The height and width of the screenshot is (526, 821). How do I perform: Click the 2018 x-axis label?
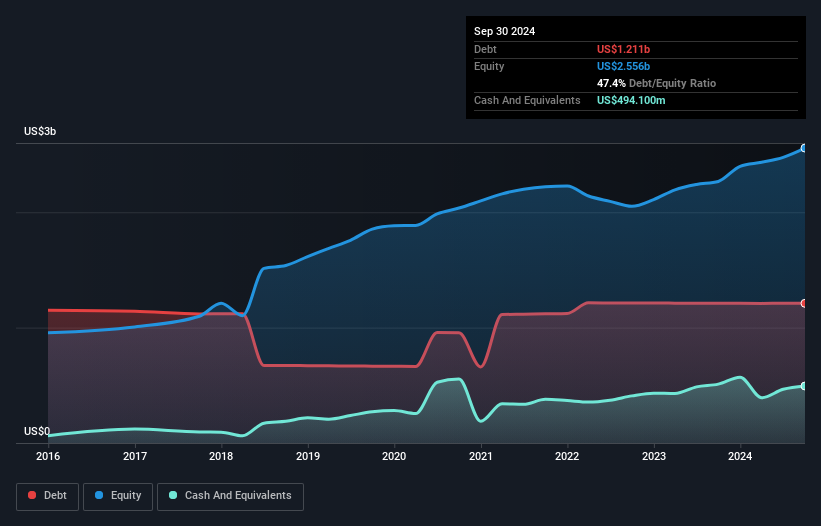[221, 456]
